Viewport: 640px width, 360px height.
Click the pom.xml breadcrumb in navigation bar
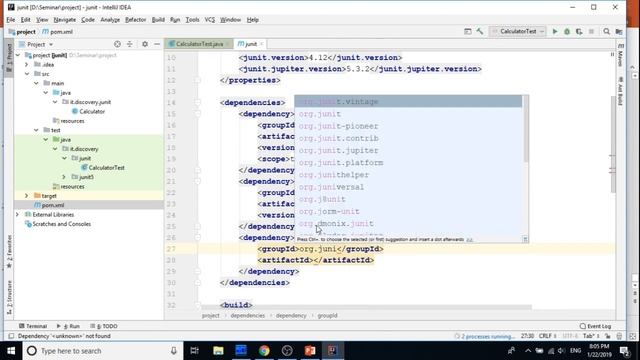coord(57,31)
